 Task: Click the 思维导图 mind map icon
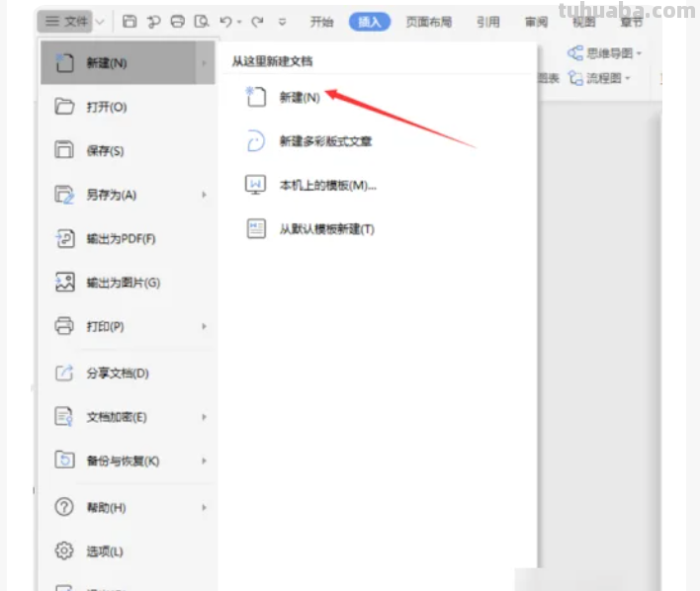click(575, 53)
